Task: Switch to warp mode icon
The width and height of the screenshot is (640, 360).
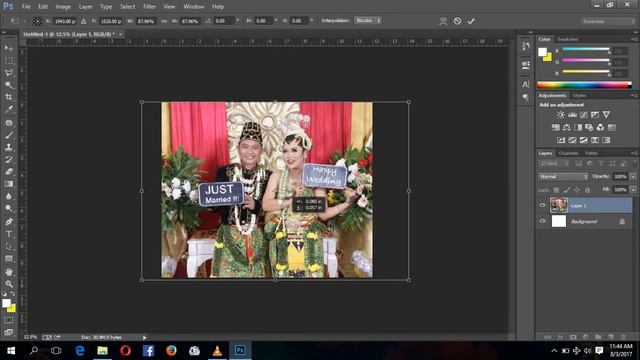Action: click(x=443, y=21)
